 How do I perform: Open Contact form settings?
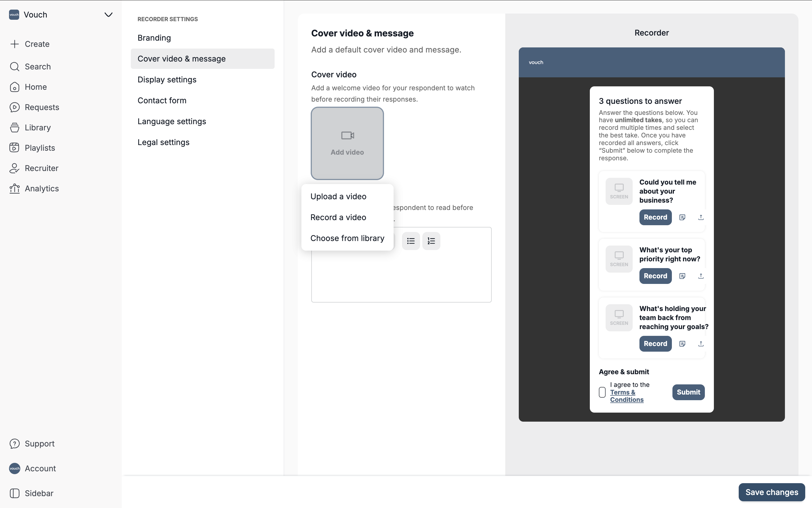tap(203, 100)
